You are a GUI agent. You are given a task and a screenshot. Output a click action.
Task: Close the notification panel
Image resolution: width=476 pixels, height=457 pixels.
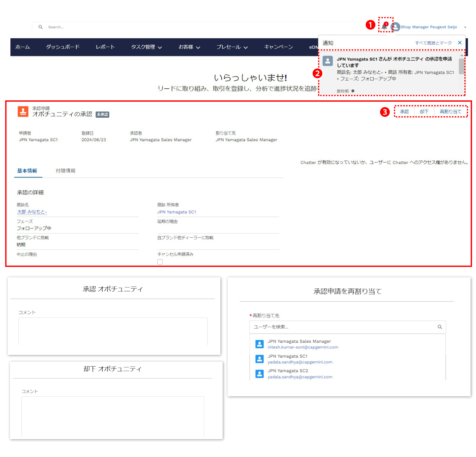coord(460,43)
